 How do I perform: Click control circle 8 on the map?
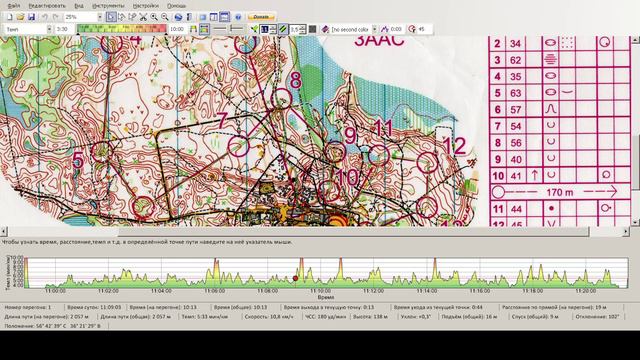[x=281, y=98]
